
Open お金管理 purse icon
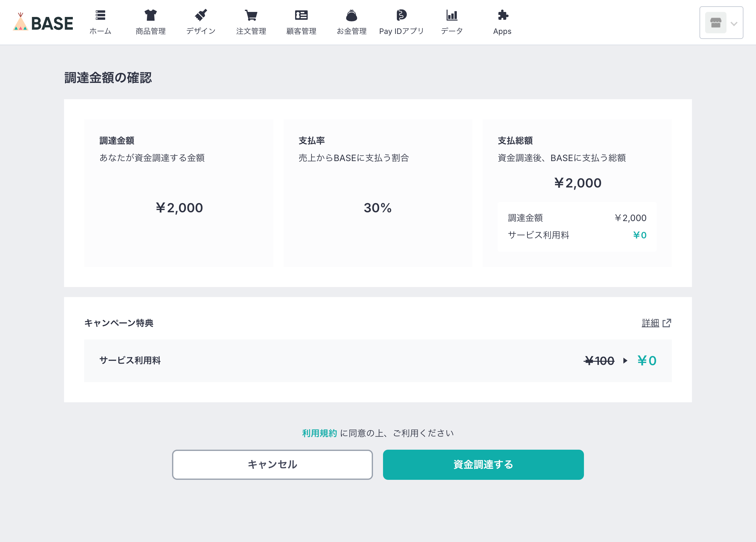coord(352,15)
